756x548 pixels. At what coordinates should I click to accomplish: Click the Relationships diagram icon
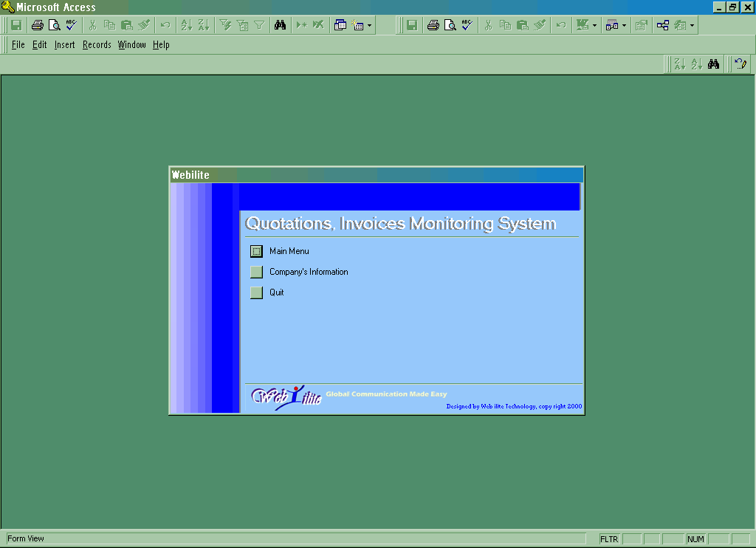coord(663,25)
